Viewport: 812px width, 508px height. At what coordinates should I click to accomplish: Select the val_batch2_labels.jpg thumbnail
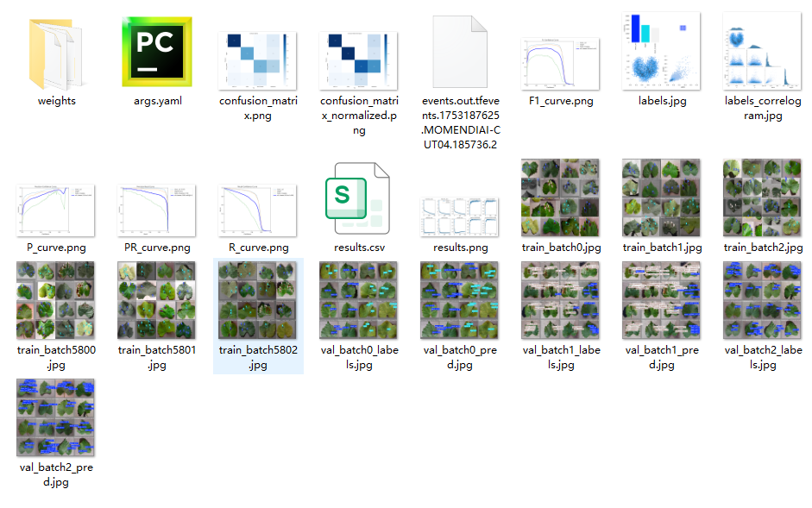[x=762, y=300]
